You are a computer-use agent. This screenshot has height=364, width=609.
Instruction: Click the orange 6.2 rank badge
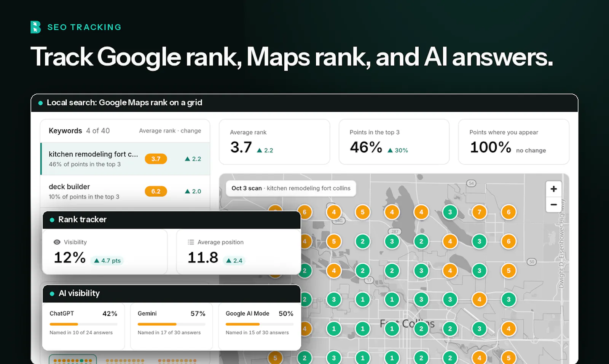156,191
